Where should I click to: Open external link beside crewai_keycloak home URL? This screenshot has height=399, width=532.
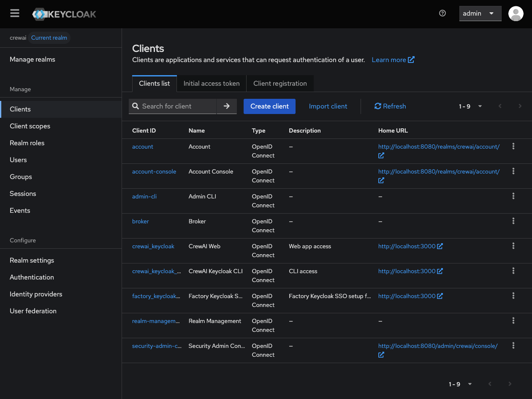click(440, 246)
